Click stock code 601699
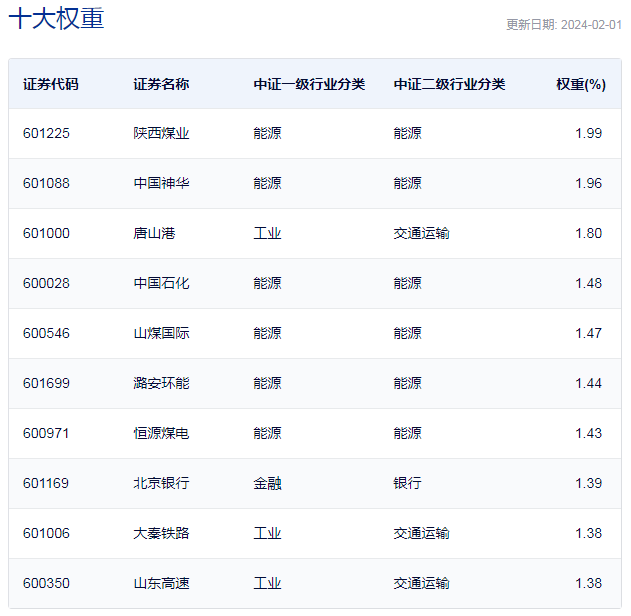 46,383
